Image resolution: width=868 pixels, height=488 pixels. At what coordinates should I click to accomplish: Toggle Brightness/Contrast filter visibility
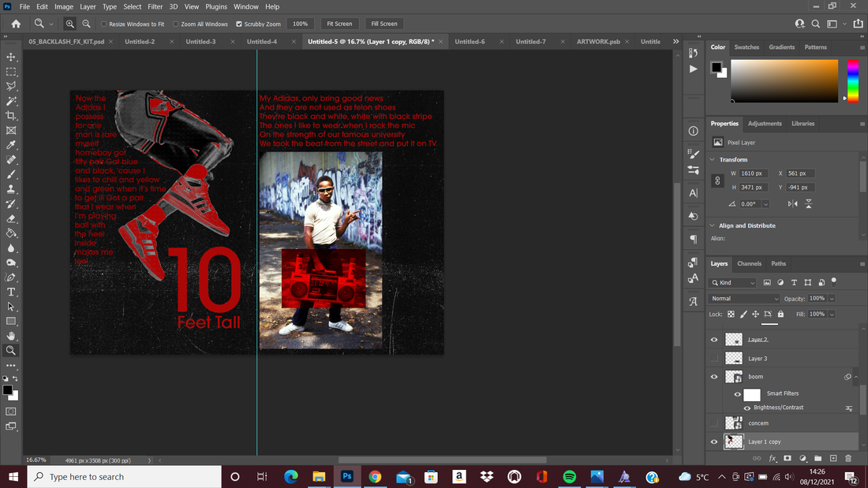746,408
